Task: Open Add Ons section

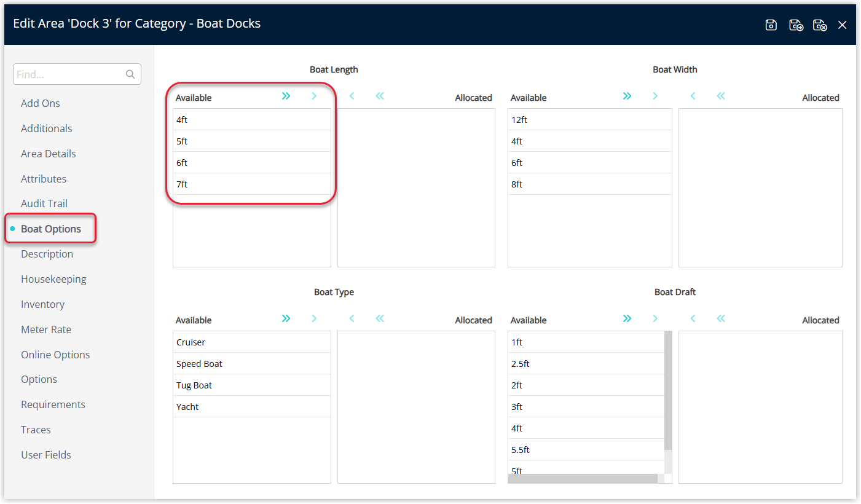Action: tap(41, 103)
